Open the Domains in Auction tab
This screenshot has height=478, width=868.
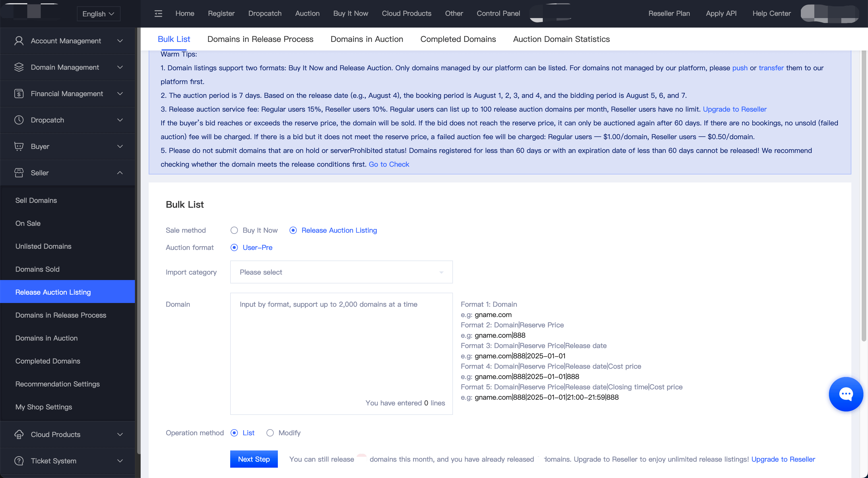point(367,39)
